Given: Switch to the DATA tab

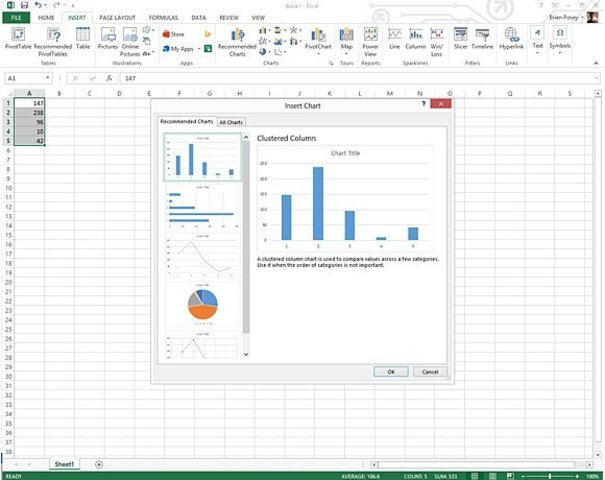Looking at the screenshot, I should point(198,18).
